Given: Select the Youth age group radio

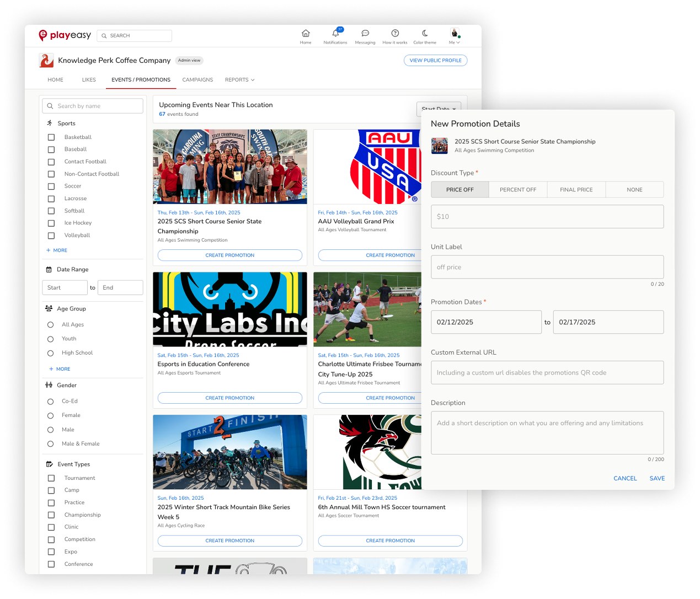Looking at the screenshot, I should [51, 339].
